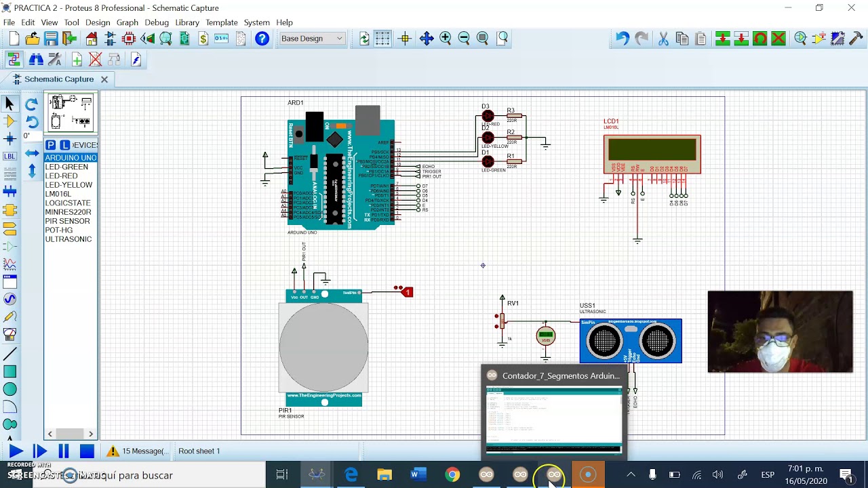
Task: Open the Debug menu
Action: tap(157, 22)
